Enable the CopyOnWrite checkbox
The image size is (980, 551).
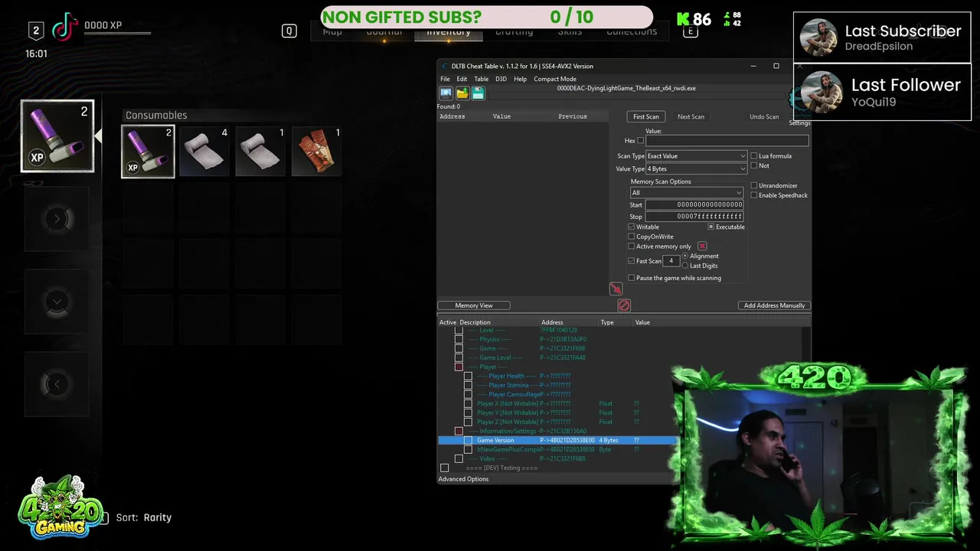pos(632,236)
